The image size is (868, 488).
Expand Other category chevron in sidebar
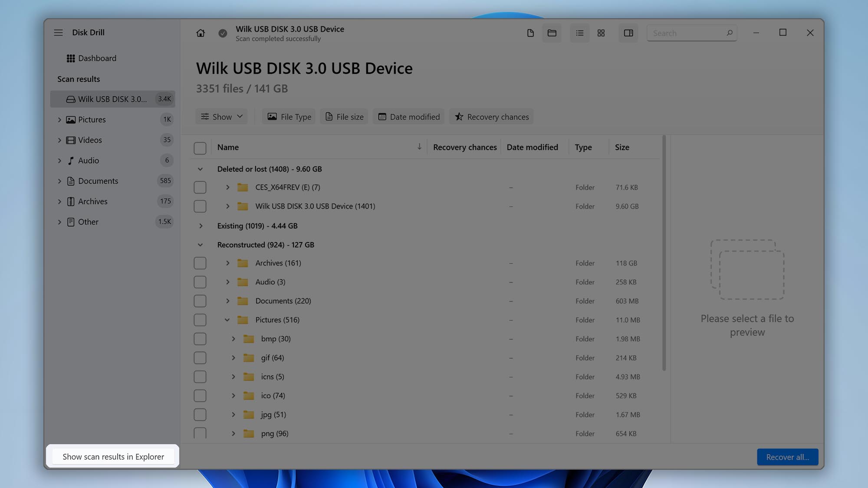pos(59,222)
